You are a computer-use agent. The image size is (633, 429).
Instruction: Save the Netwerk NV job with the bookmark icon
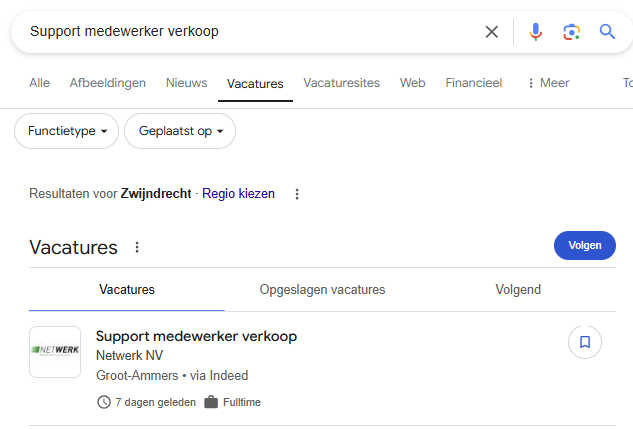tap(585, 342)
